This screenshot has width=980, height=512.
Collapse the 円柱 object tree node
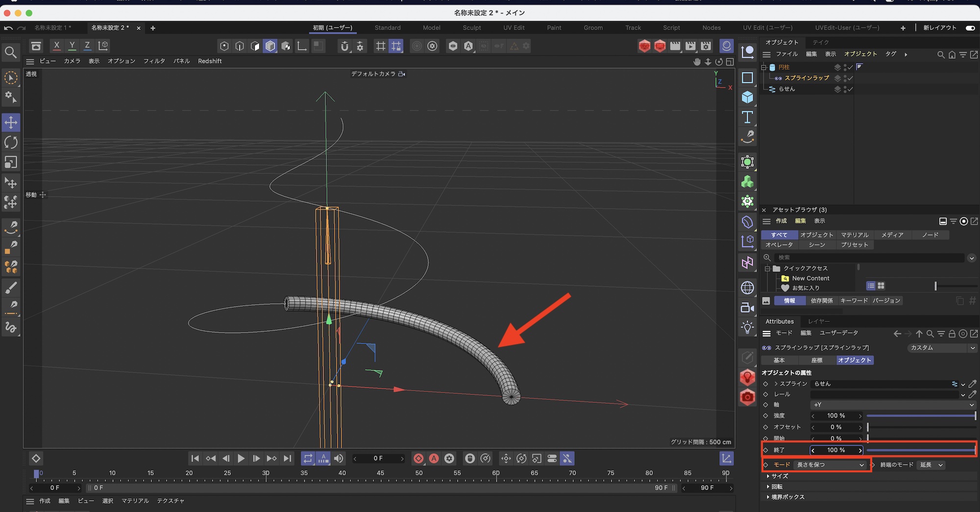coord(764,68)
